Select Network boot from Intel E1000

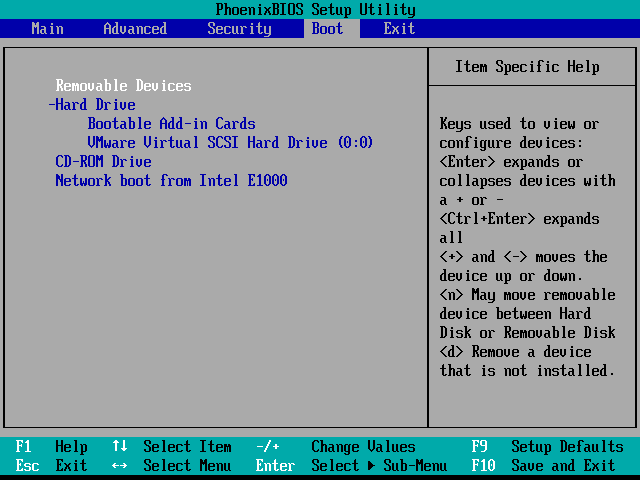pos(171,181)
